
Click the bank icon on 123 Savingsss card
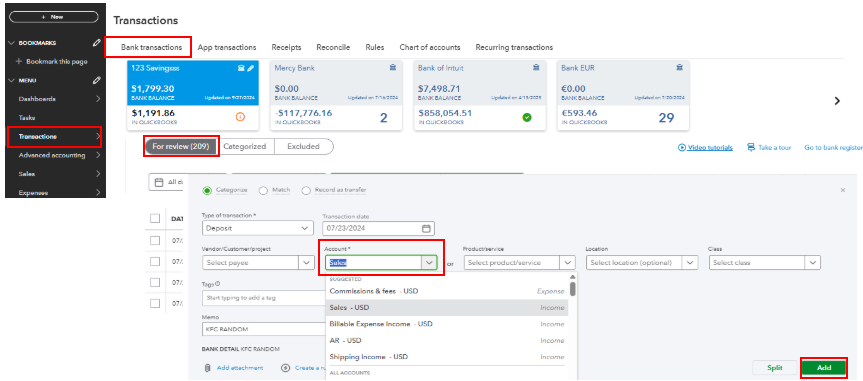point(241,68)
